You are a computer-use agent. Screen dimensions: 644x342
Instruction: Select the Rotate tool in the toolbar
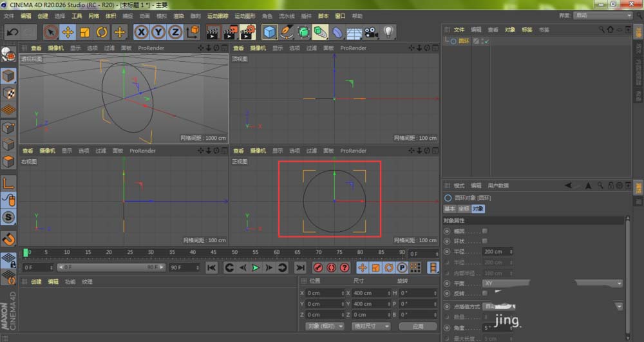tap(102, 32)
